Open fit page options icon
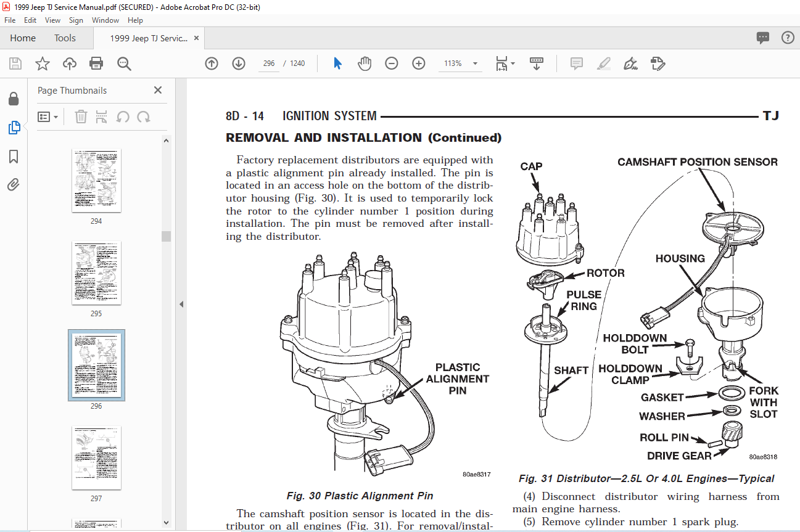This screenshot has height=532, width=800. tap(505, 63)
